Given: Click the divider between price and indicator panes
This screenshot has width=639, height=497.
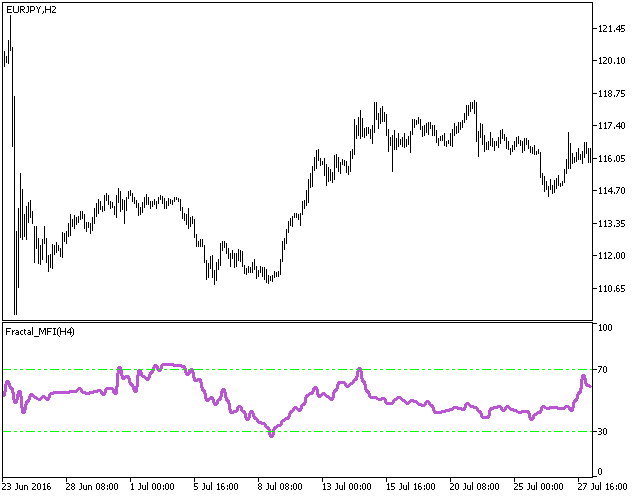Looking at the screenshot, I should point(300,321).
